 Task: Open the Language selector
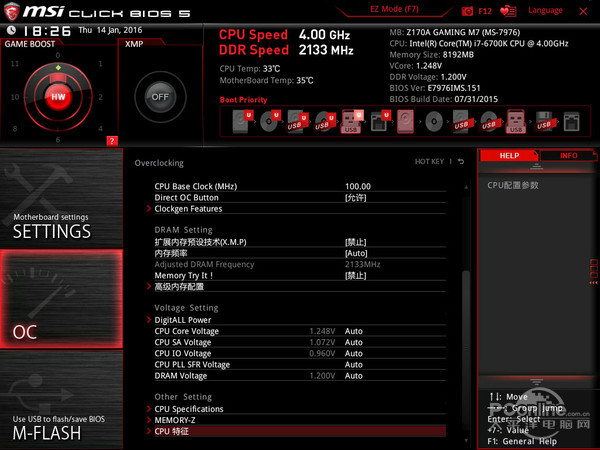pos(545,10)
